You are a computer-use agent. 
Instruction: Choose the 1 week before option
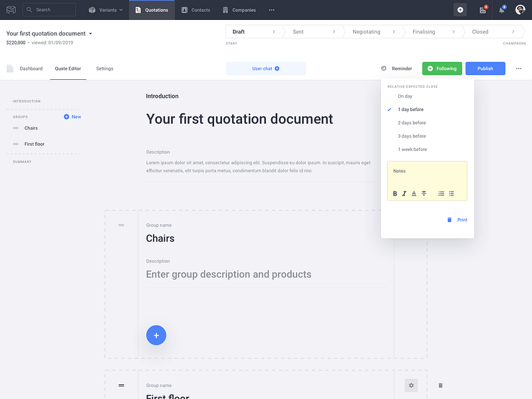tap(412, 149)
